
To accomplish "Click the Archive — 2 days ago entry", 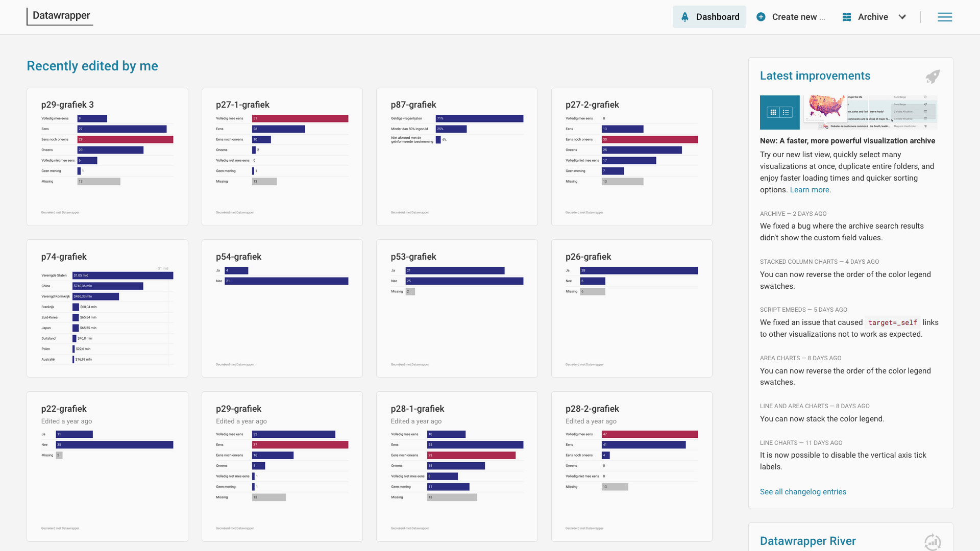I will point(793,214).
